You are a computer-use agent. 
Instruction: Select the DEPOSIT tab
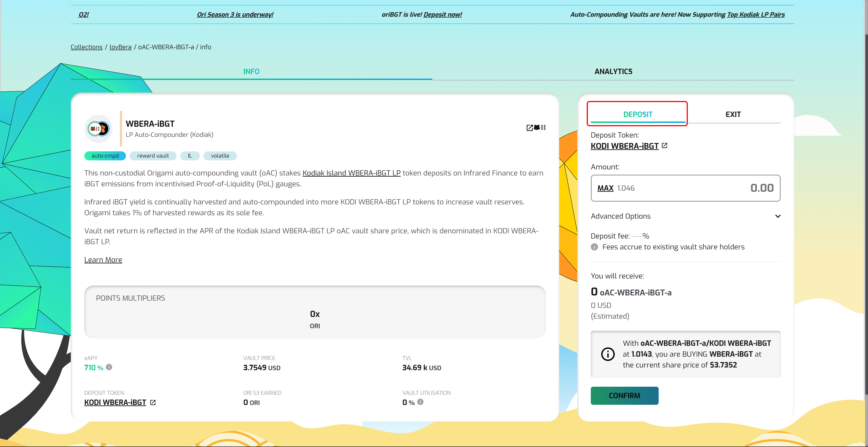click(x=638, y=115)
